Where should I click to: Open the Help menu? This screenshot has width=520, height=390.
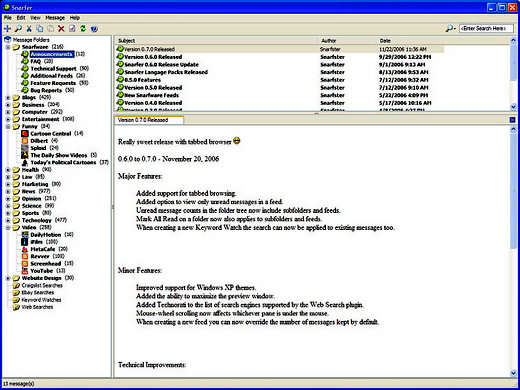pos(75,18)
